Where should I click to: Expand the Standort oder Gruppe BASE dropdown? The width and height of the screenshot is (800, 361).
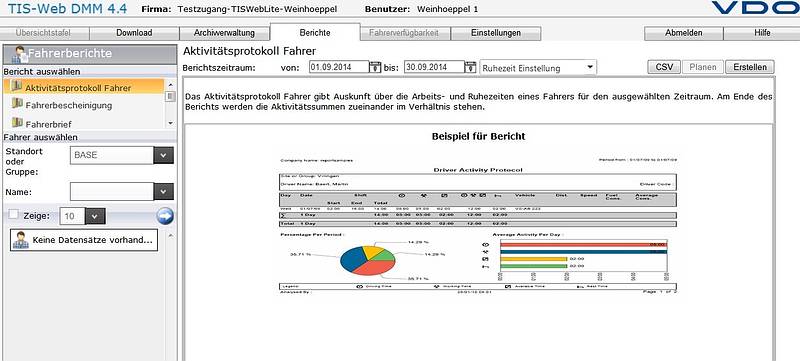[x=163, y=156]
